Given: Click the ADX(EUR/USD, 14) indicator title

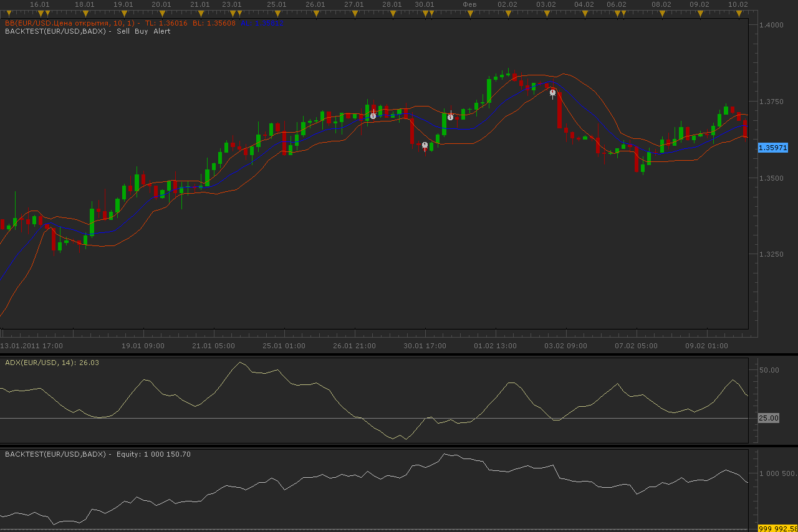Looking at the screenshot, I should coord(52,363).
